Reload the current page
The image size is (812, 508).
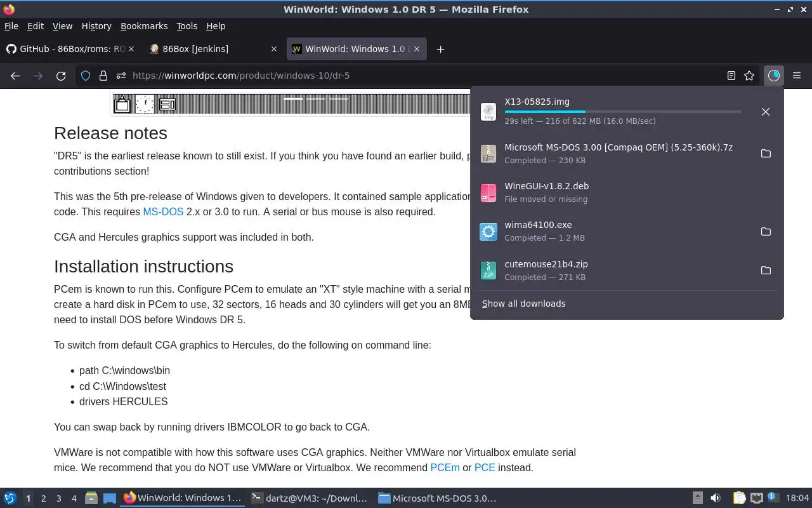point(61,76)
